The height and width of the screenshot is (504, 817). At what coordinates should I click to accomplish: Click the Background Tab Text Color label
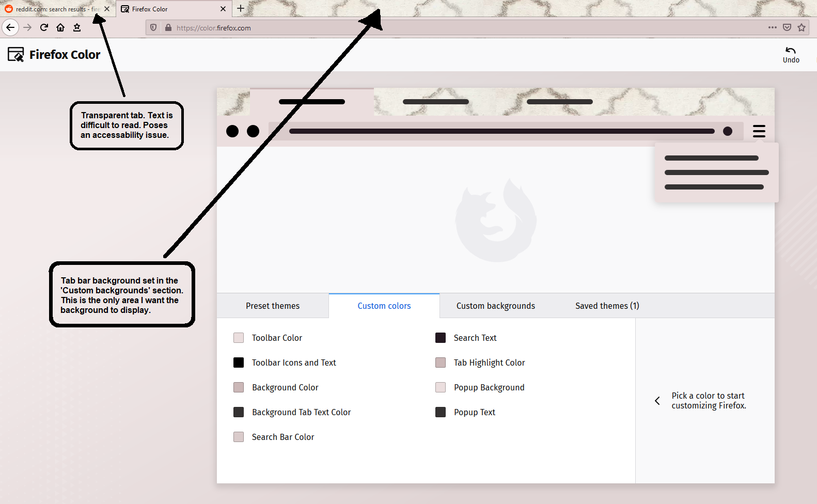302,412
